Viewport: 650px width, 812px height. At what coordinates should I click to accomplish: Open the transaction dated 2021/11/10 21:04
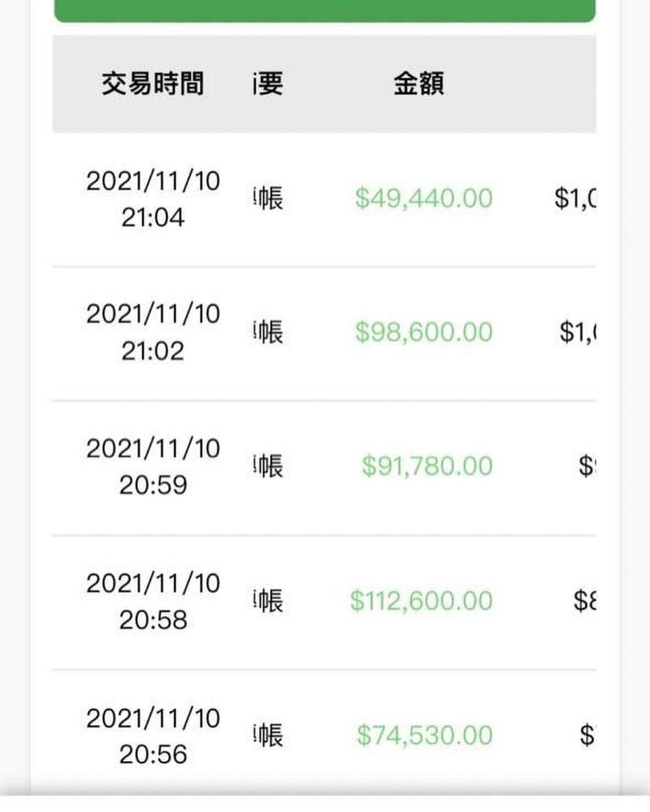coord(153,199)
